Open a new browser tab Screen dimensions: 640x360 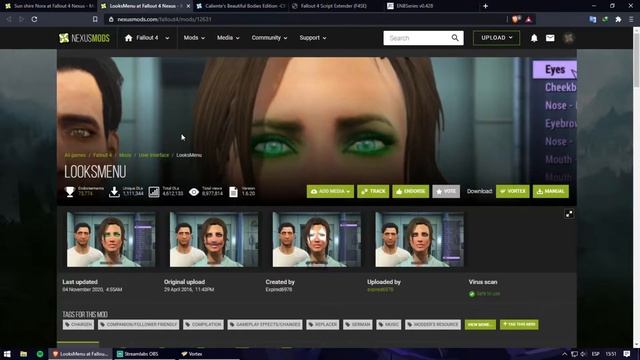point(485,6)
